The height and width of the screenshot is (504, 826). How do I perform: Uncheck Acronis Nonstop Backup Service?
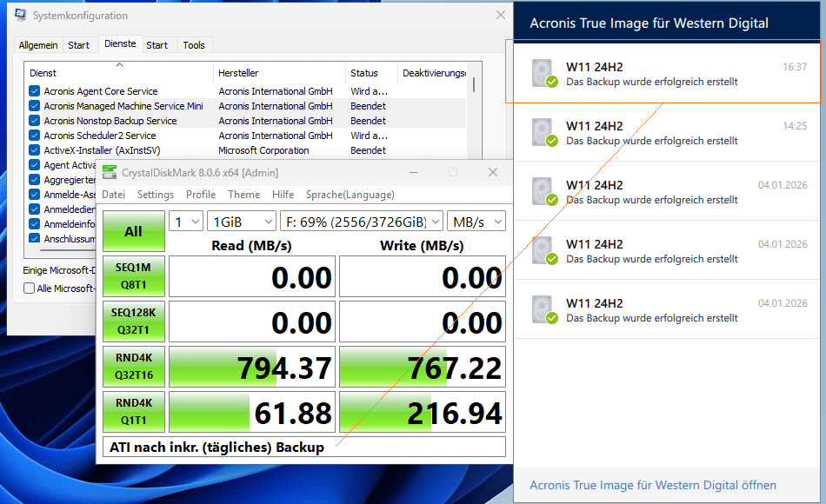(x=34, y=121)
